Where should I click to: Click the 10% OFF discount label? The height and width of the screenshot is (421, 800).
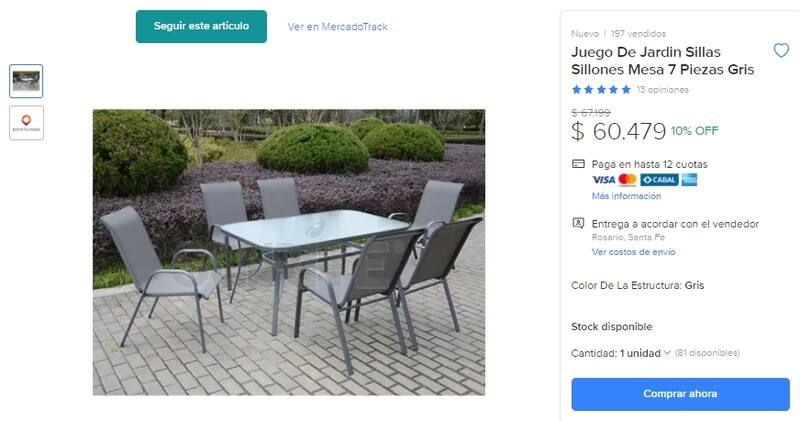694,131
